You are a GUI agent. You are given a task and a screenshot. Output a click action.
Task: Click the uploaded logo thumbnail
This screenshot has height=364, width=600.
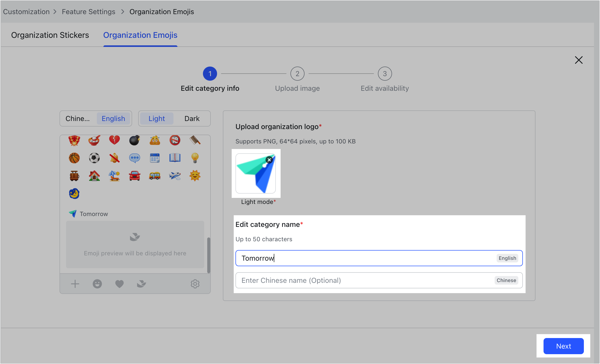[x=255, y=173]
